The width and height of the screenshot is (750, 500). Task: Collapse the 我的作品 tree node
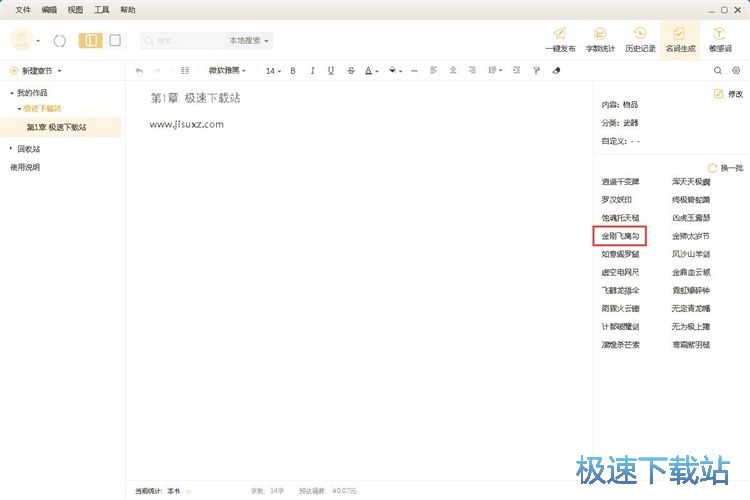pyautogui.click(x=12, y=93)
